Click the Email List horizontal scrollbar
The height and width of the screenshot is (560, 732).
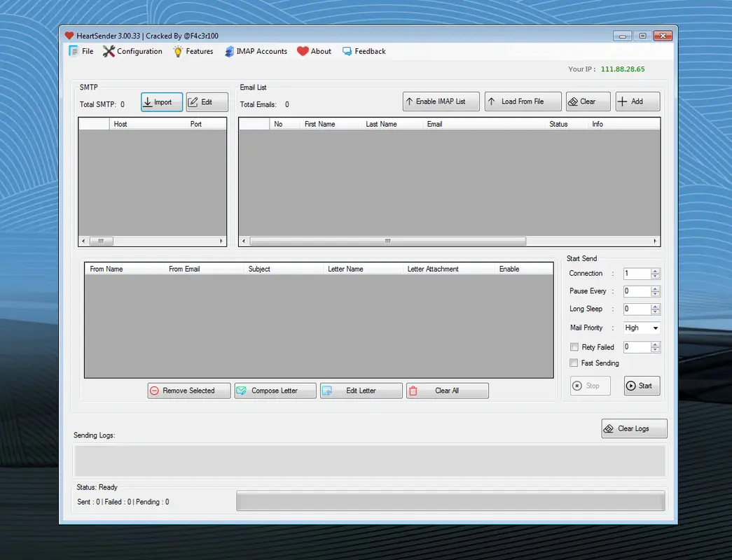point(387,241)
